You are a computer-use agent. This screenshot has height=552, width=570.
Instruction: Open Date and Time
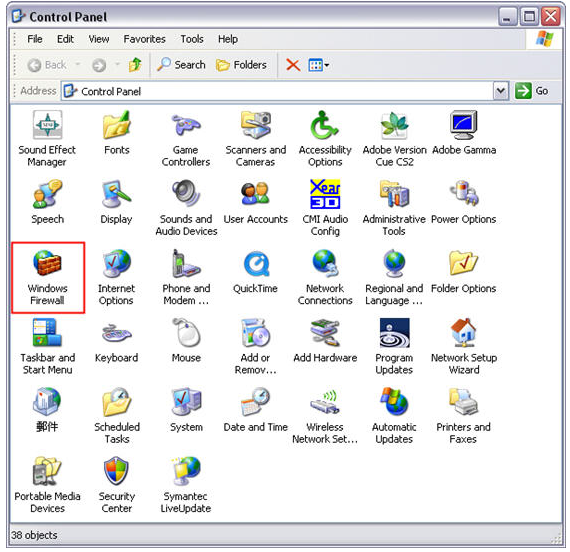(256, 410)
